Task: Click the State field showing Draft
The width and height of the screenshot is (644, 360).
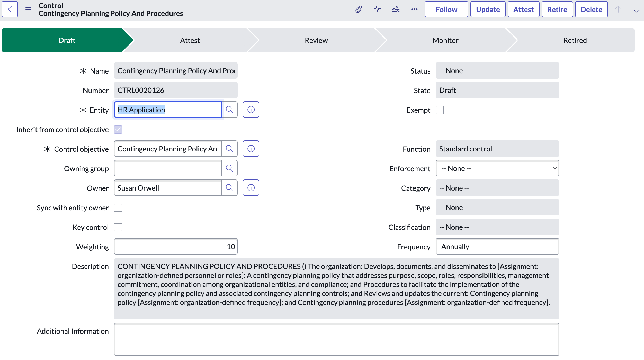Action: tap(497, 90)
